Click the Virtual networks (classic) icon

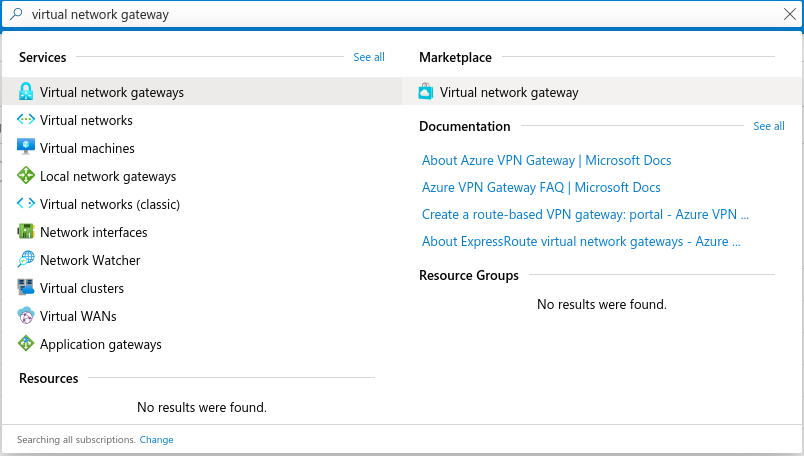[x=26, y=204]
